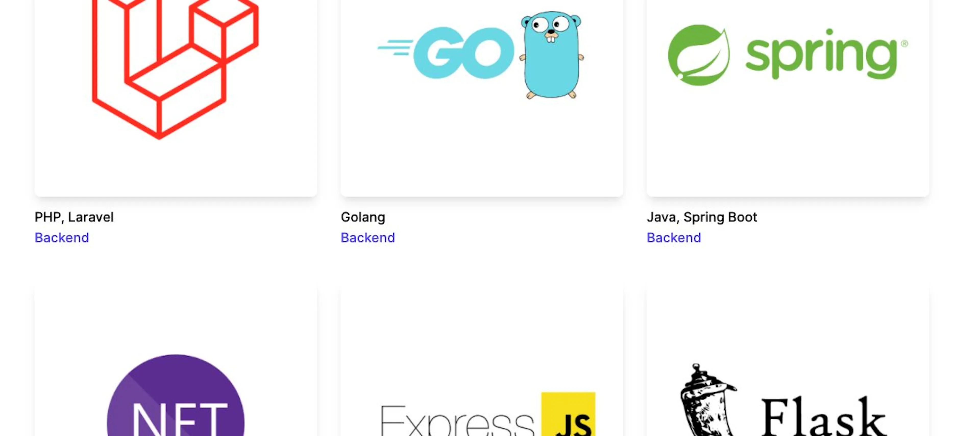Image resolution: width=980 pixels, height=436 pixels.
Task: Select the "PHP, Laravel" title text
Action: (x=74, y=217)
